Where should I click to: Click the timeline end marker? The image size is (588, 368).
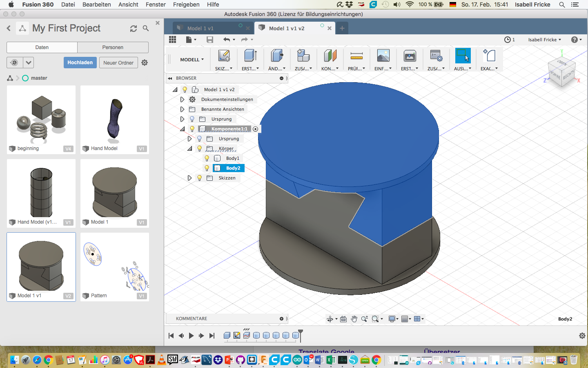click(301, 335)
